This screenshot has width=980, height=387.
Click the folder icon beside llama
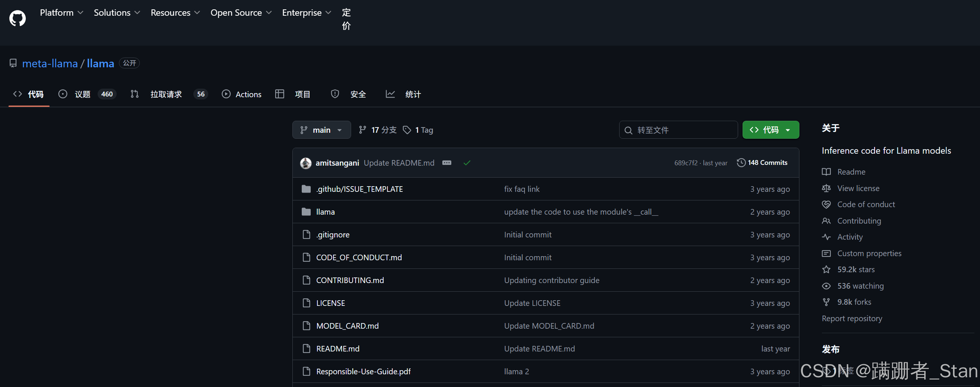(x=306, y=212)
